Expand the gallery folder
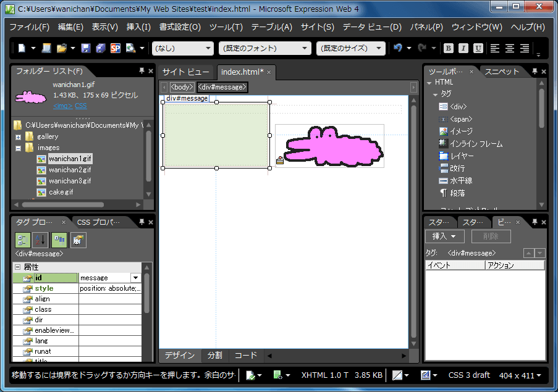This screenshot has width=558, height=392. (x=18, y=137)
